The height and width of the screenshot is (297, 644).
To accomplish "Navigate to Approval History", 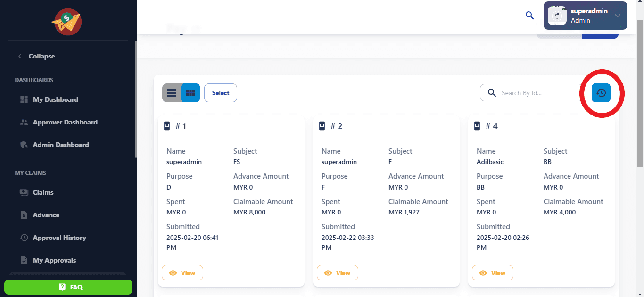I will (59, 238).
